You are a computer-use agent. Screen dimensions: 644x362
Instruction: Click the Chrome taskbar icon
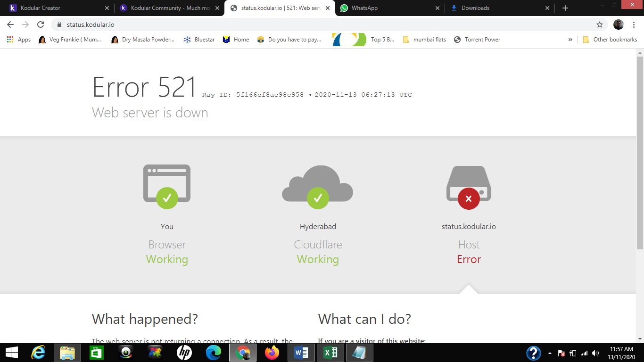243,353
